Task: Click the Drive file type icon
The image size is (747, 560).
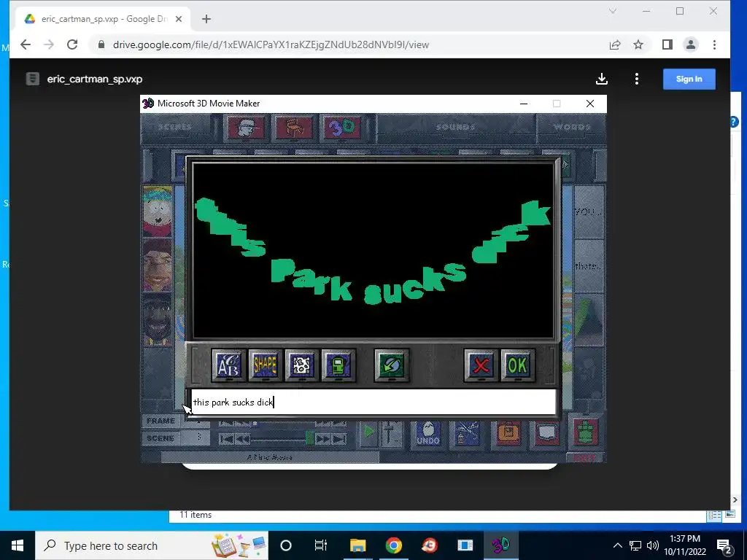Action: click(32, 79)
